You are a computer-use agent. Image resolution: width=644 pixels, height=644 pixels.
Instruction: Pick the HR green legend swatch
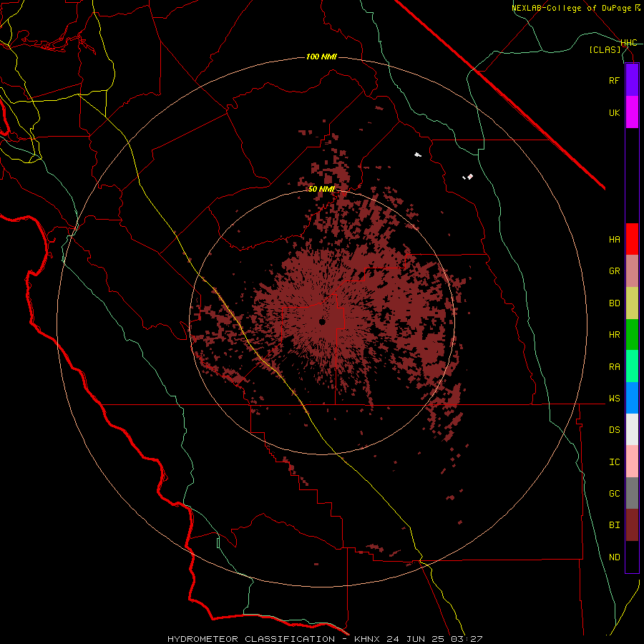click(632, 334)
